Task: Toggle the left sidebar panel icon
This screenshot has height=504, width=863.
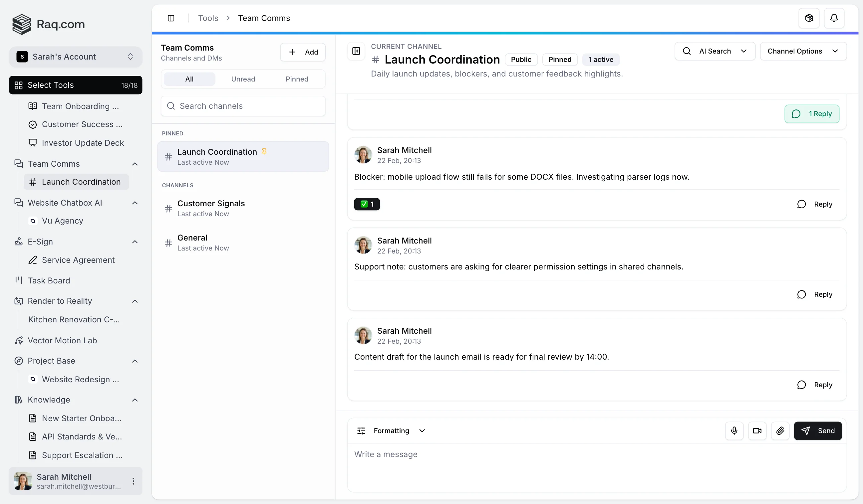Action: tap(171, 18)
